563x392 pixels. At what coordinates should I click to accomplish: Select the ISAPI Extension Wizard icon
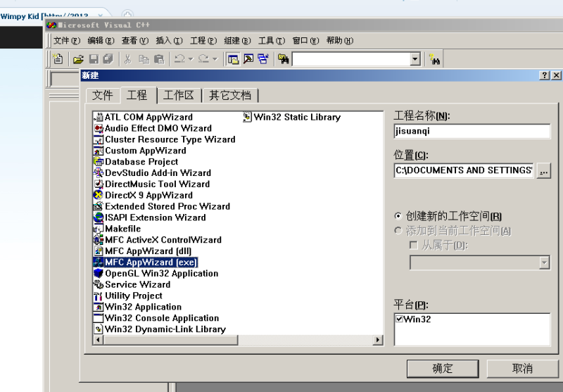coord(98,217)
